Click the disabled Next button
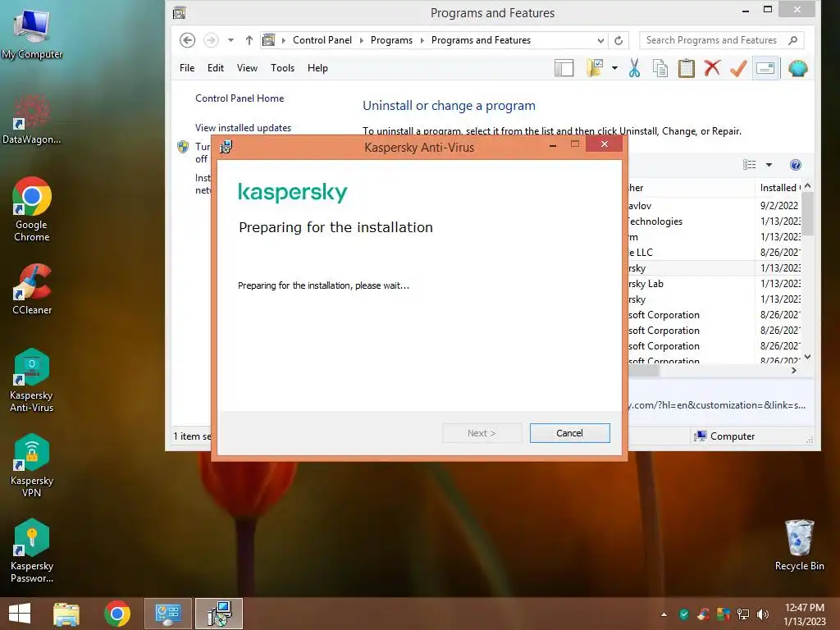This screenshot has width=840, height=630. [x=482, y=433]
